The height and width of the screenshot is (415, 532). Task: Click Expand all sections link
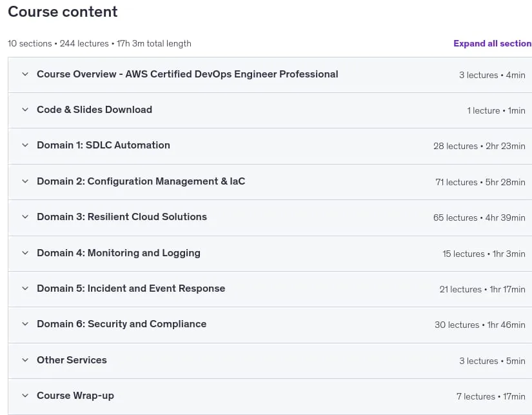493,43
